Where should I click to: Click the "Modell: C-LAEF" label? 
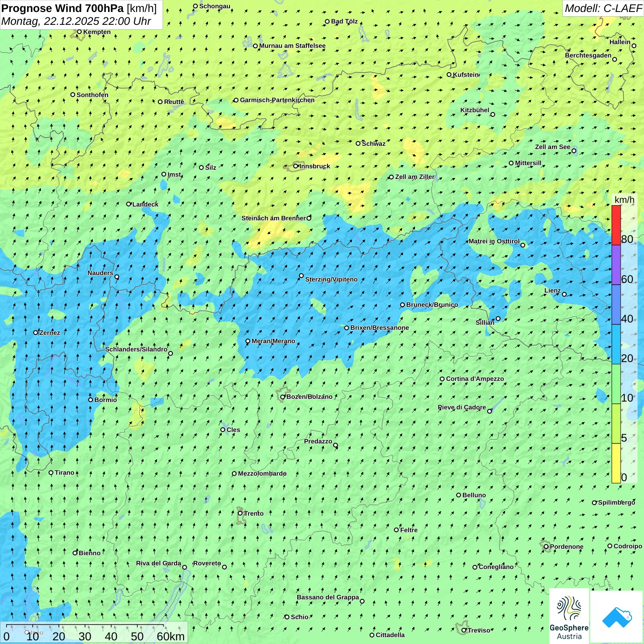(x=603, y=8)
